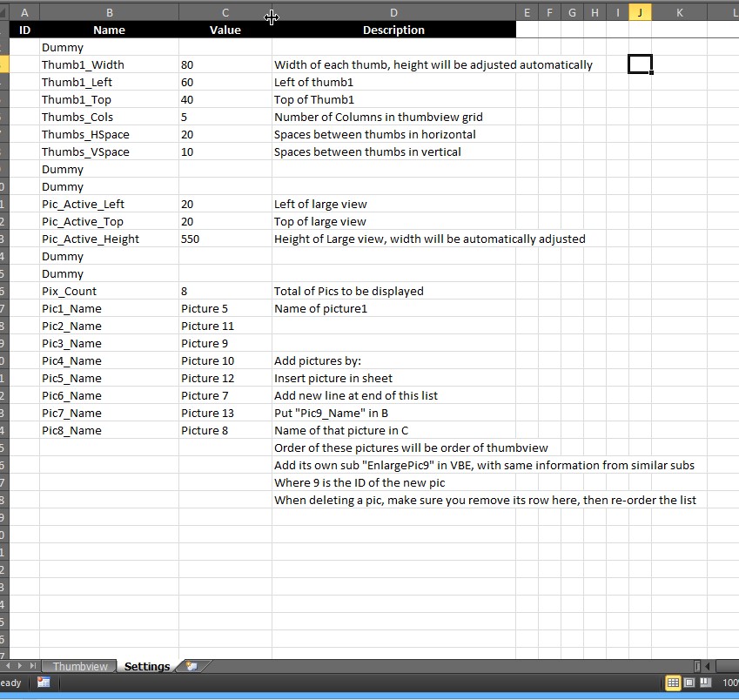Select cell 'Pic_Active_Height'
The height and width of the screenshot is (700, 739).
tap(110, 239)
